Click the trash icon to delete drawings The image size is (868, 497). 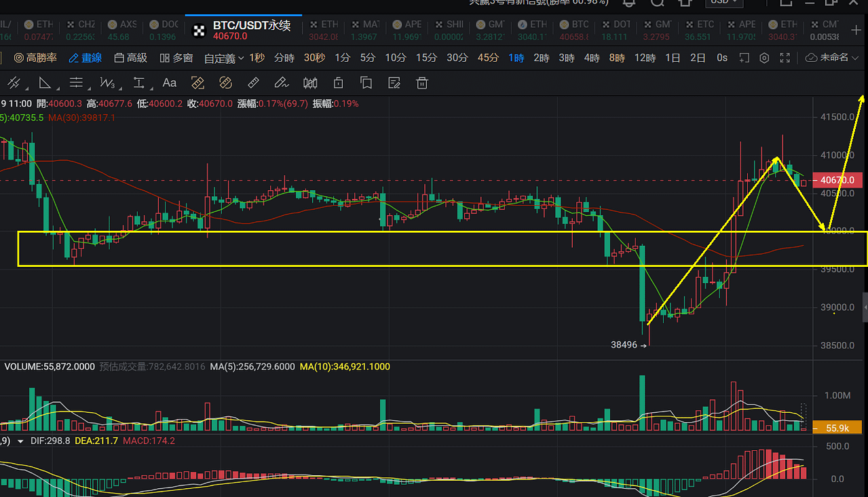[x=422, y=84]
